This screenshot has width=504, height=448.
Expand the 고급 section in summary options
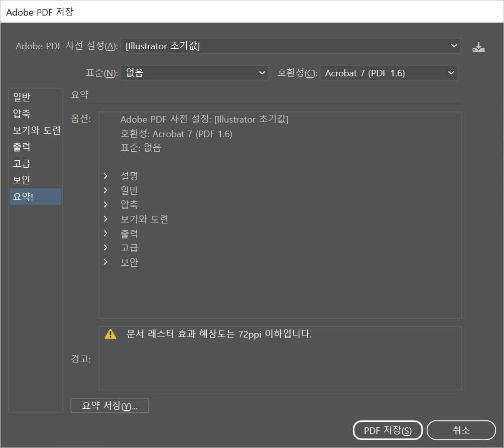click(105, 247)
